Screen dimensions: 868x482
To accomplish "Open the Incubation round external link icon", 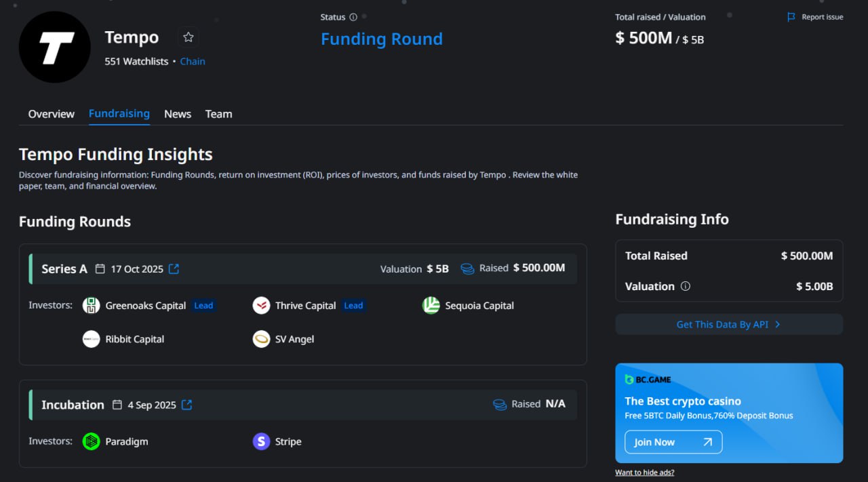I will [x=187, y=405].
